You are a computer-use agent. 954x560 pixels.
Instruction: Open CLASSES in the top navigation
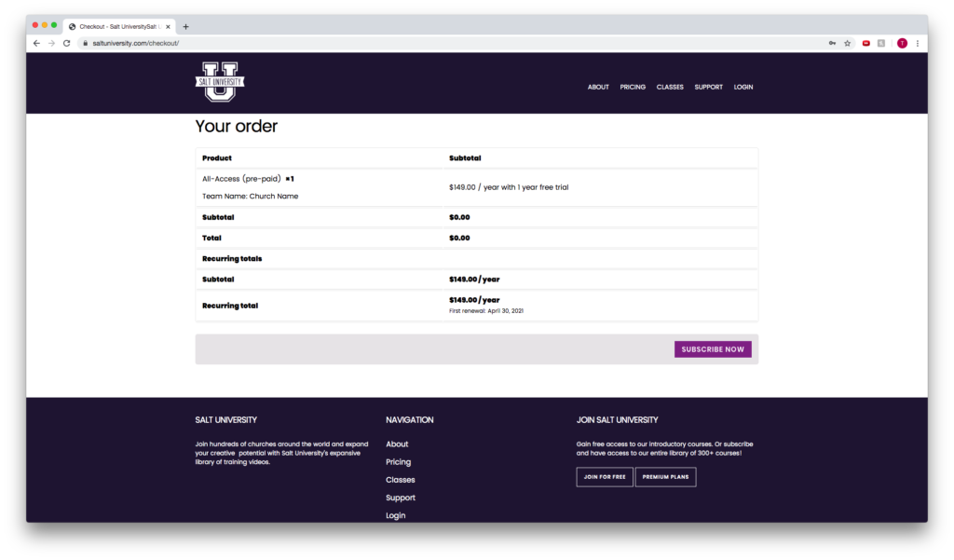[670, 87]
